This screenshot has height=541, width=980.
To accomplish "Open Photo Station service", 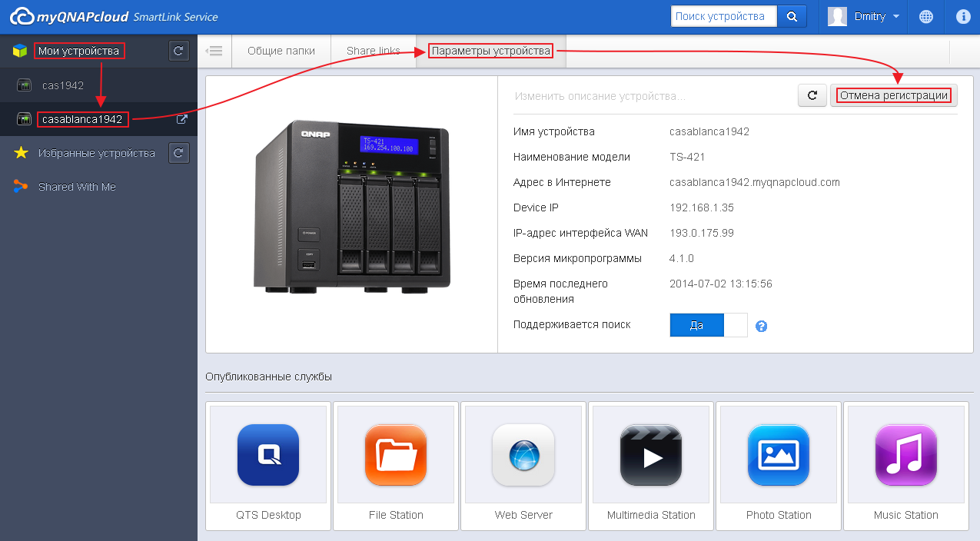I will pyautogui.click(x=779, y=466).
